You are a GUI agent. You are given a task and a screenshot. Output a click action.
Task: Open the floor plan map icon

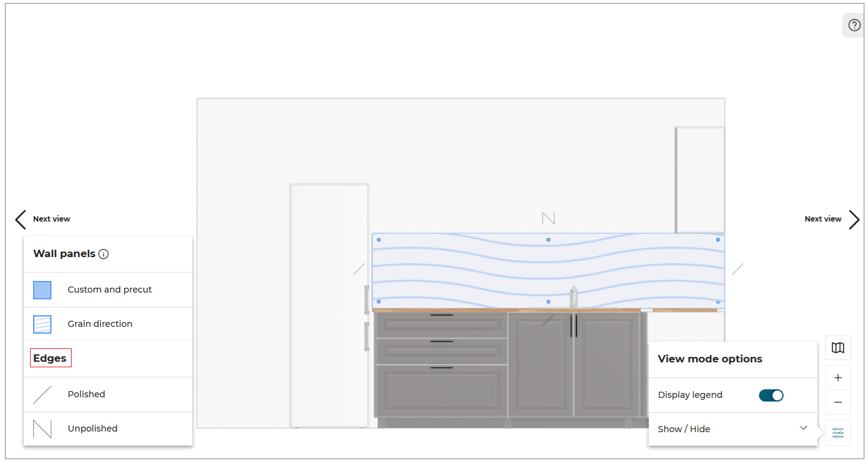tap(838, 348)
